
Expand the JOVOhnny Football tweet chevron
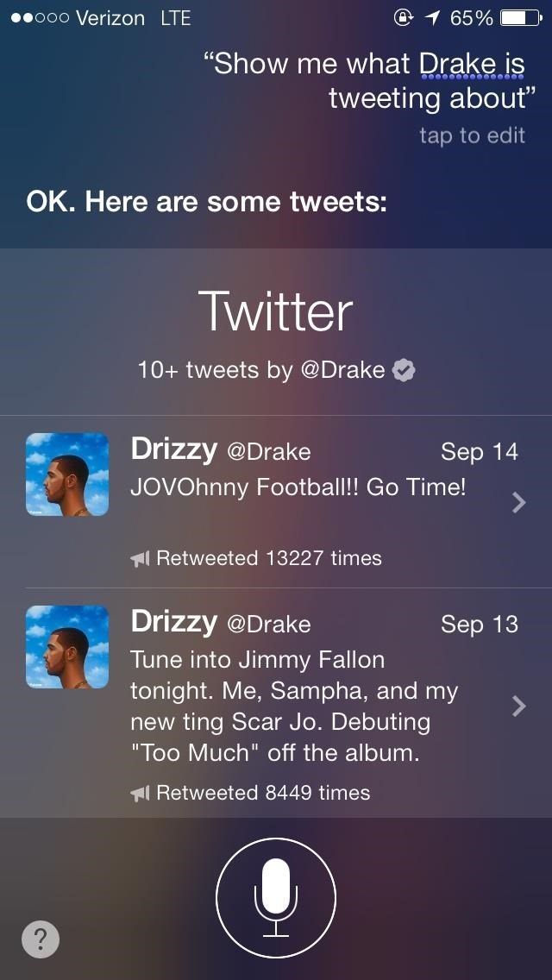click(x=518, y=502)
